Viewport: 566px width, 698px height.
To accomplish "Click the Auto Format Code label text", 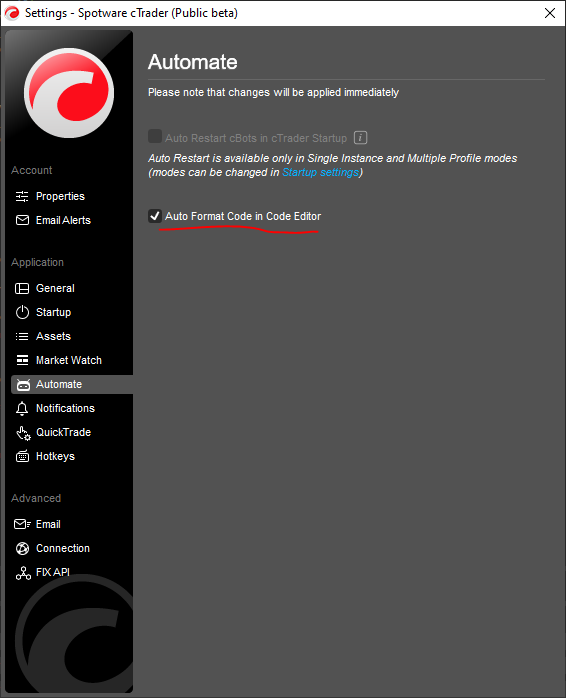I will 243,216.
